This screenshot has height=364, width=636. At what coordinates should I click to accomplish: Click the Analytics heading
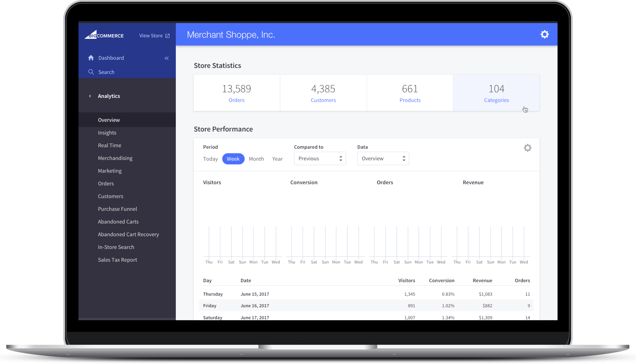click(x=109, y=96)
